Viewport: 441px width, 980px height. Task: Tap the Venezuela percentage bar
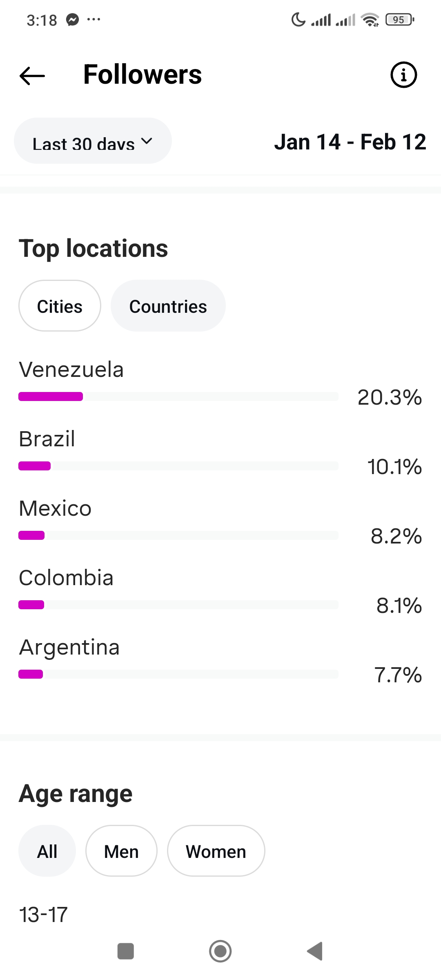[x=178, y=396]
